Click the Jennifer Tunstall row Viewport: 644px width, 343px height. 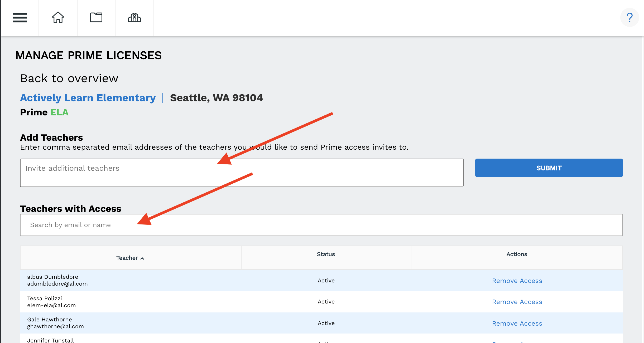(50, 340)
